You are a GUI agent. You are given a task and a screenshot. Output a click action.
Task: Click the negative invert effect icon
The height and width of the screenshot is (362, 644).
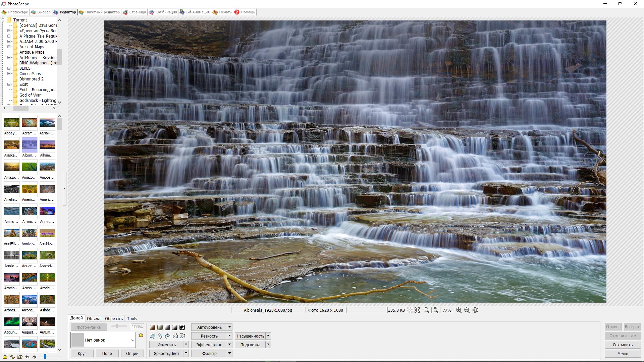[x=182, y=327]
